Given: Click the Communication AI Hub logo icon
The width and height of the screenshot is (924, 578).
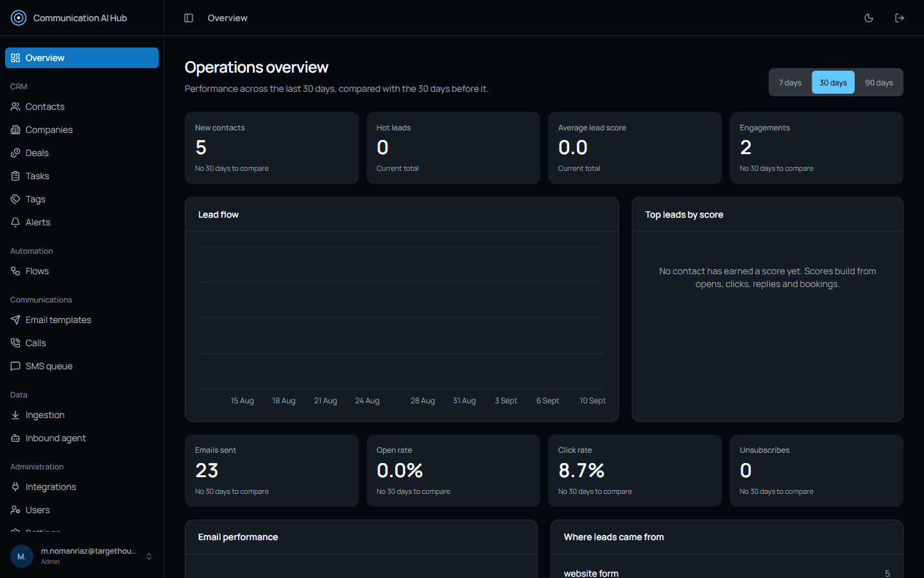Looking at the screenshot, I should click(19, 18).
